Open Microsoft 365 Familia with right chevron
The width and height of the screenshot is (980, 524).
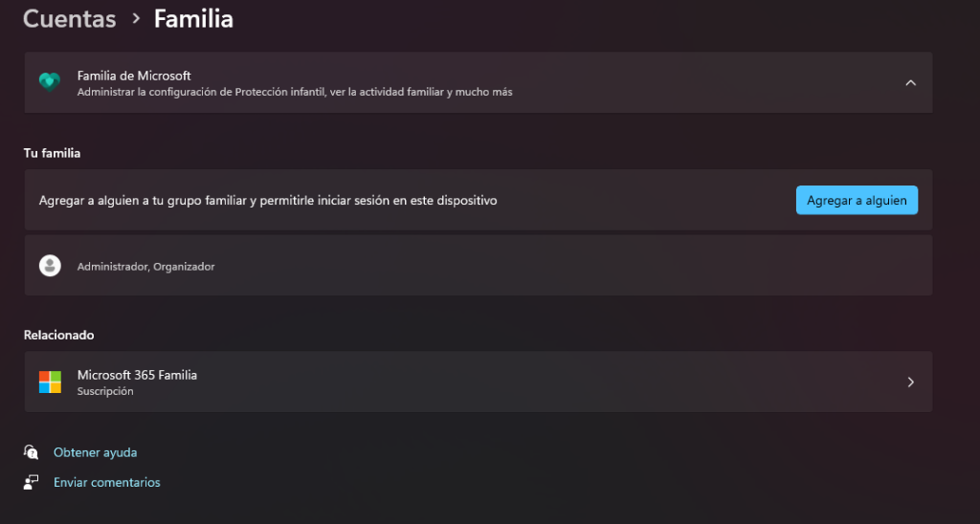point(910,382)
